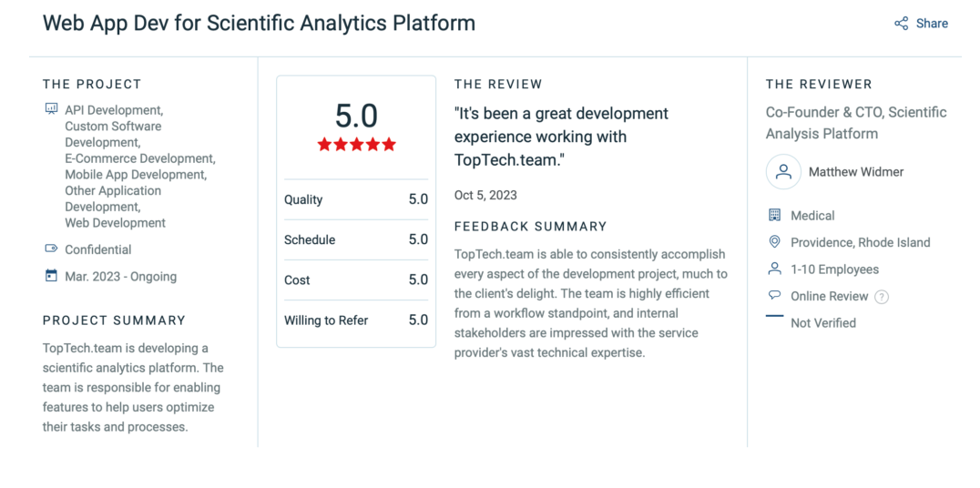Click the Not Verified status label
The height and width of the screenshot is (488, 980).
point(823,323)
